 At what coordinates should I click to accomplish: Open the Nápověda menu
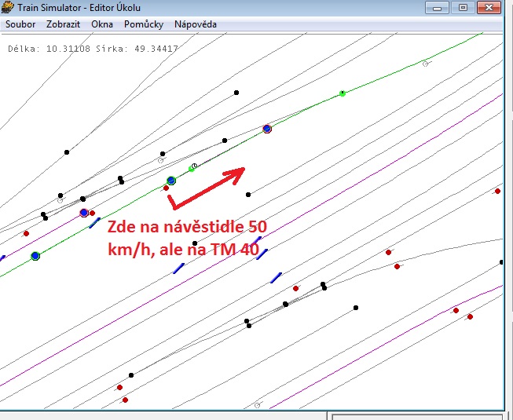click(x=196, y=24)
